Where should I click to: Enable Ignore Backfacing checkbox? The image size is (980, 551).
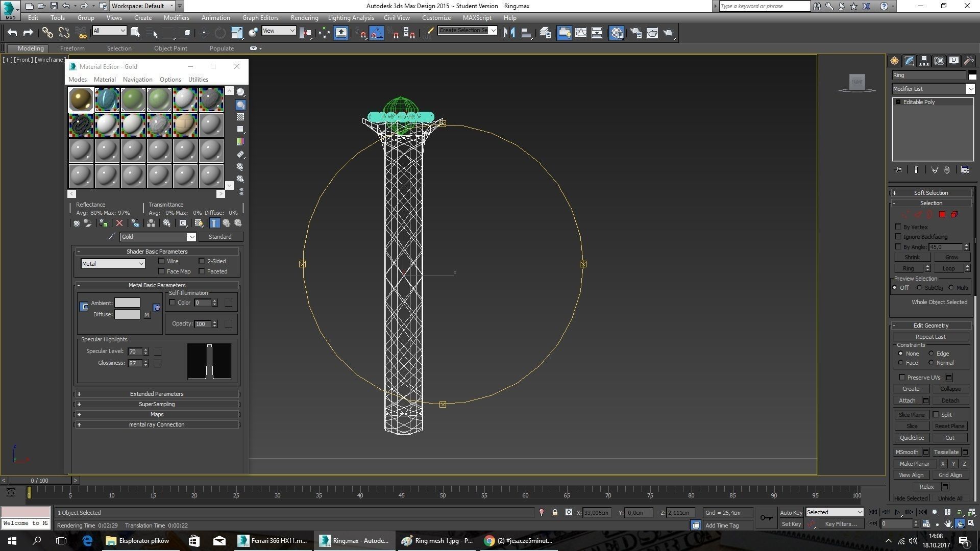[x=898, y=236]
